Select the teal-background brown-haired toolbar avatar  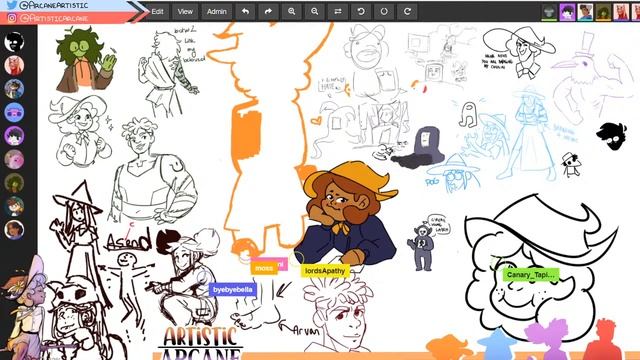(585, 12)
